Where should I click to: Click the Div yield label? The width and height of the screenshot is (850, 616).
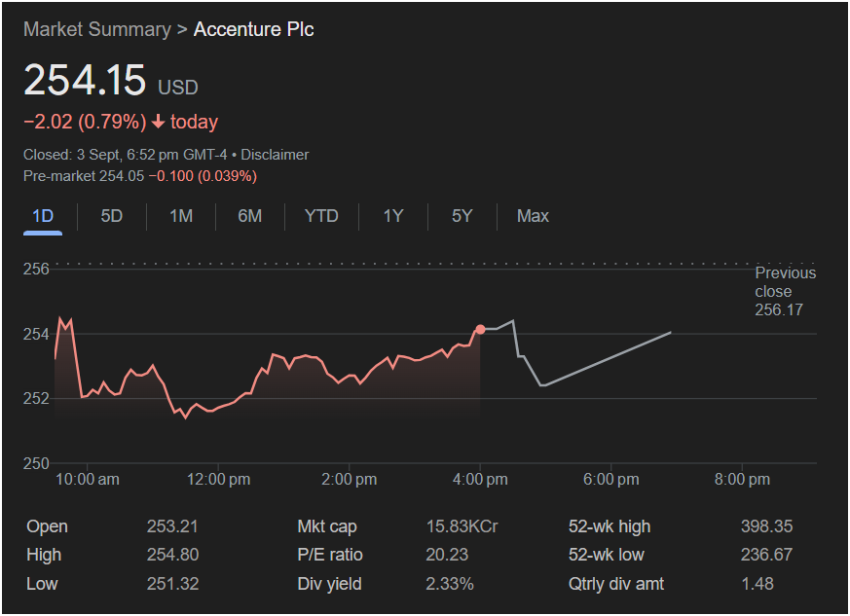(329, 584)
